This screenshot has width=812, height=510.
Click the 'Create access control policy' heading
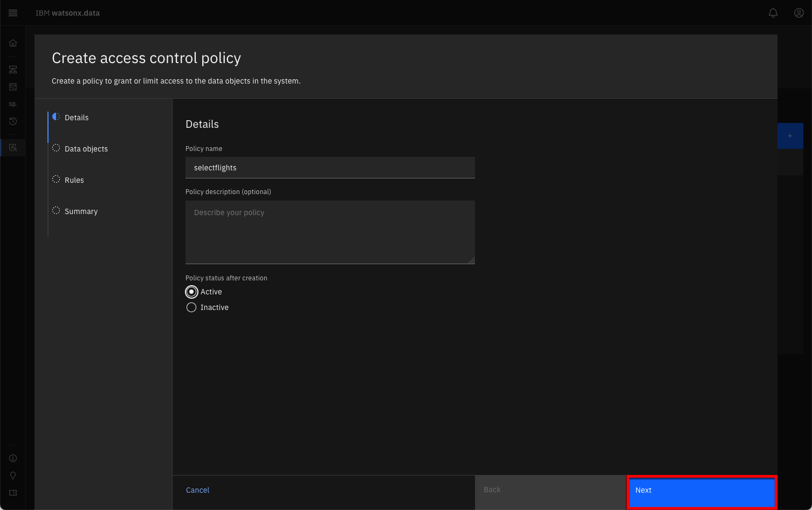coord(146,58)
